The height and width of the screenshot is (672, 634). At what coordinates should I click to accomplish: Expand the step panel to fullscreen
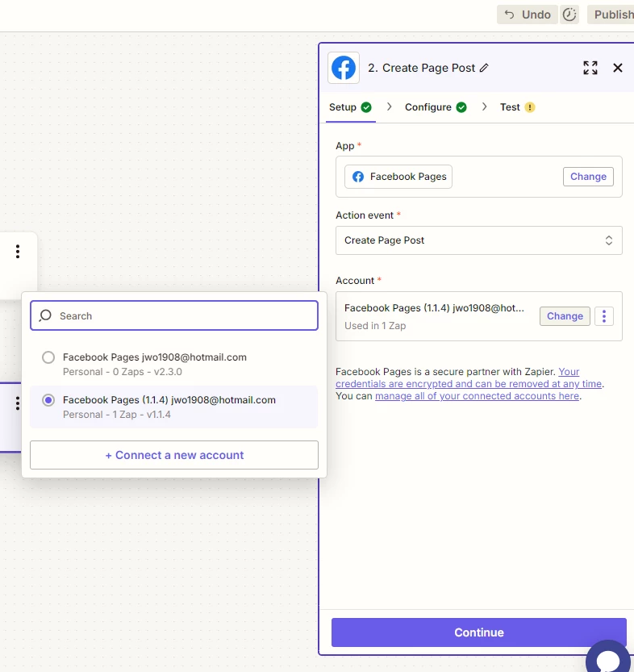590,68
